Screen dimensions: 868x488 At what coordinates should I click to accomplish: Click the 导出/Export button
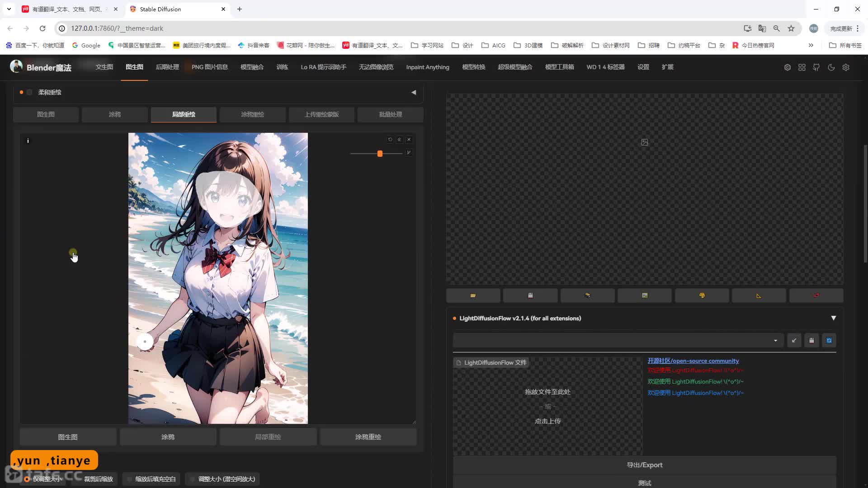(645, 465)
